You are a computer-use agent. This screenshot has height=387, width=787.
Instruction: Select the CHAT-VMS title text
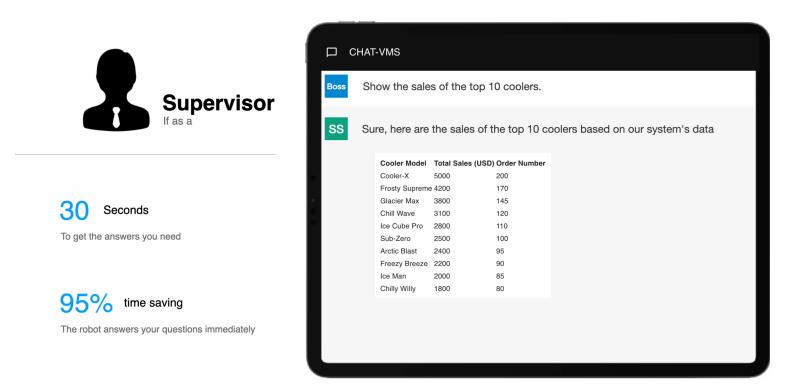click(x=374, y=52)
